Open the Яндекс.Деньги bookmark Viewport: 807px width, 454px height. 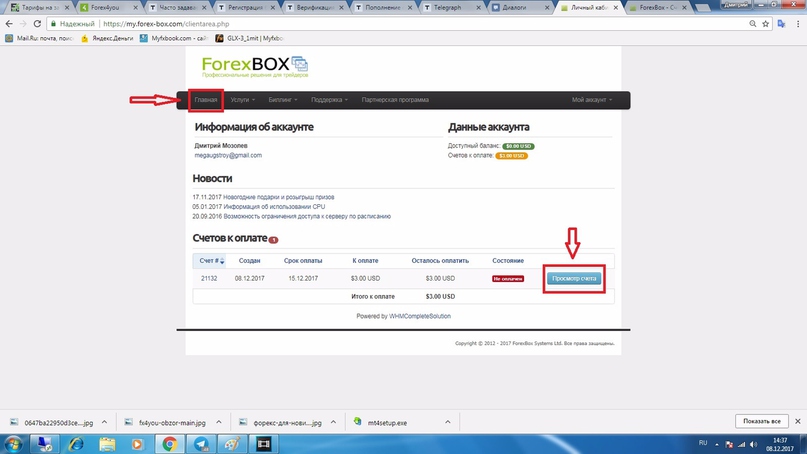pyautogui.click(x=107, y=38)
